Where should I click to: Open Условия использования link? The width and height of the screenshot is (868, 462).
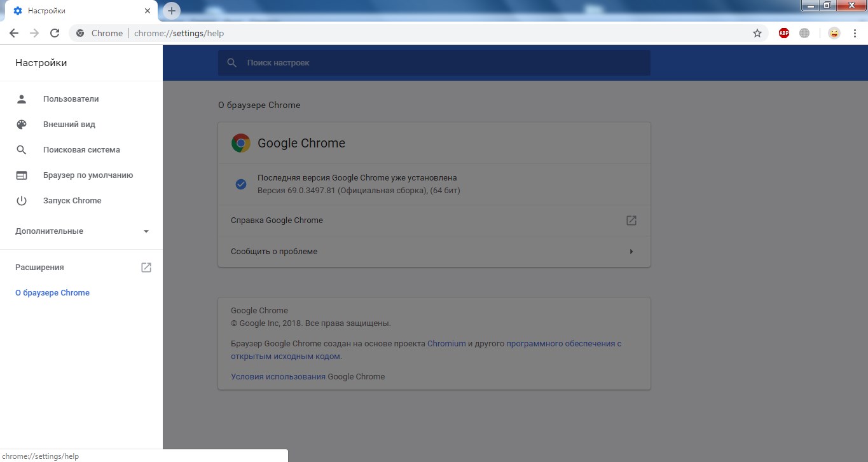[278, 377]
